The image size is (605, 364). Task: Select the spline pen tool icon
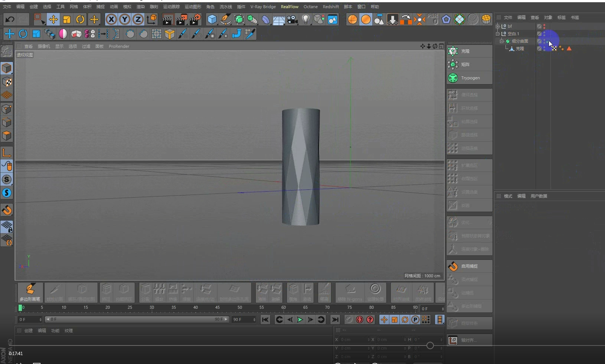(225, 19)
